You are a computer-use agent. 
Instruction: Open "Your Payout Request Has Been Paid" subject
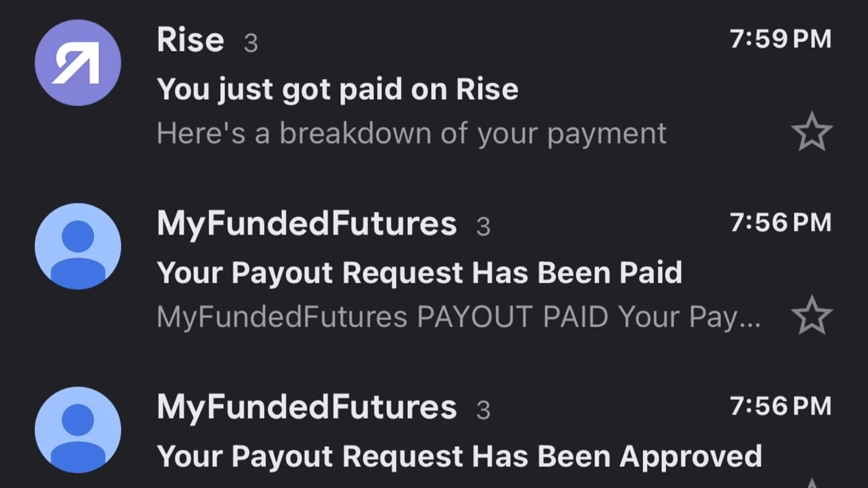[x=420, y=273]
